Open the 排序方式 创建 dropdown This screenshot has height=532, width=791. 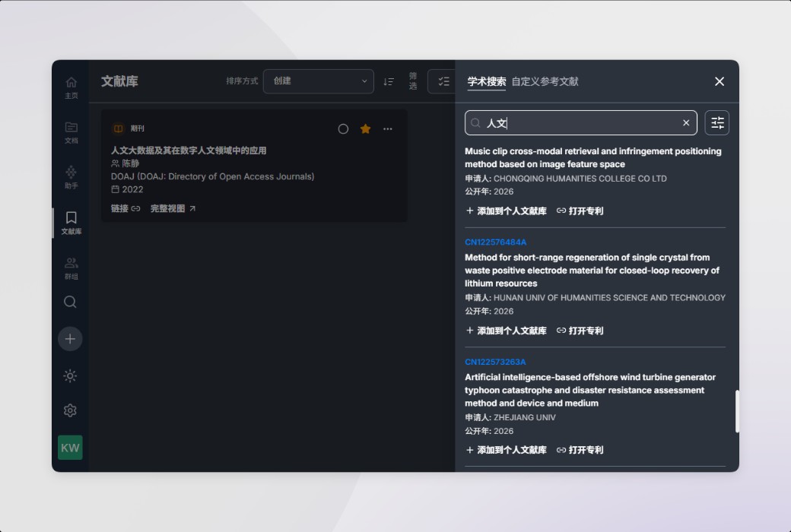click(319, 81)
